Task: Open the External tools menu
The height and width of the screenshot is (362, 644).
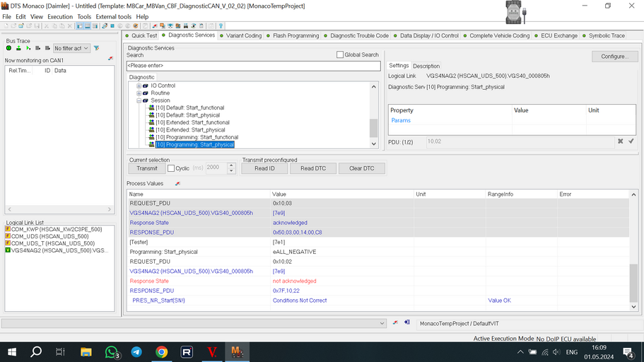Action: pos(113,17)
